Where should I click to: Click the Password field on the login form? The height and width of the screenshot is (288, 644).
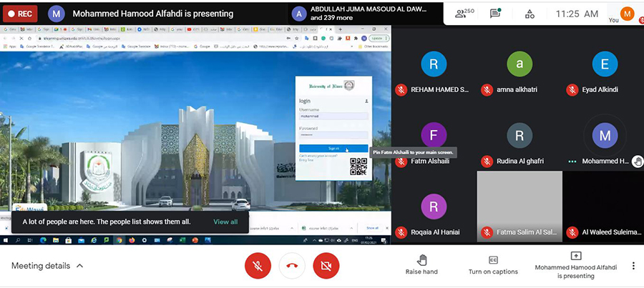pos(333,134)
